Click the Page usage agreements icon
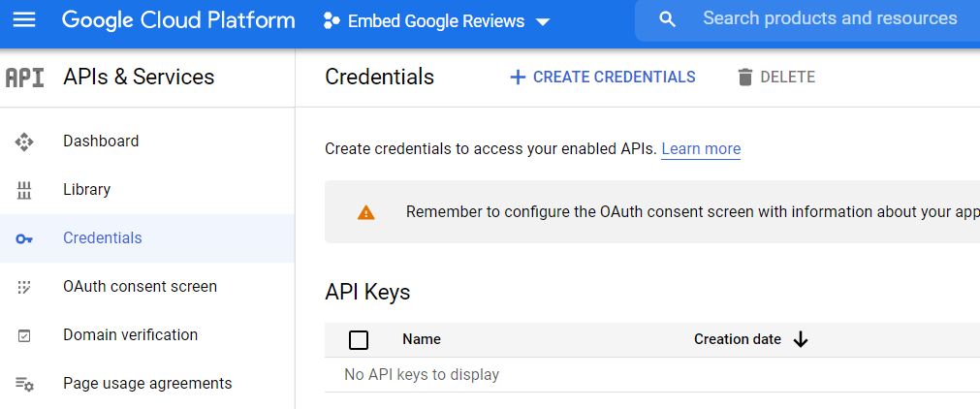Screen dimensions: 980x409 25,384
